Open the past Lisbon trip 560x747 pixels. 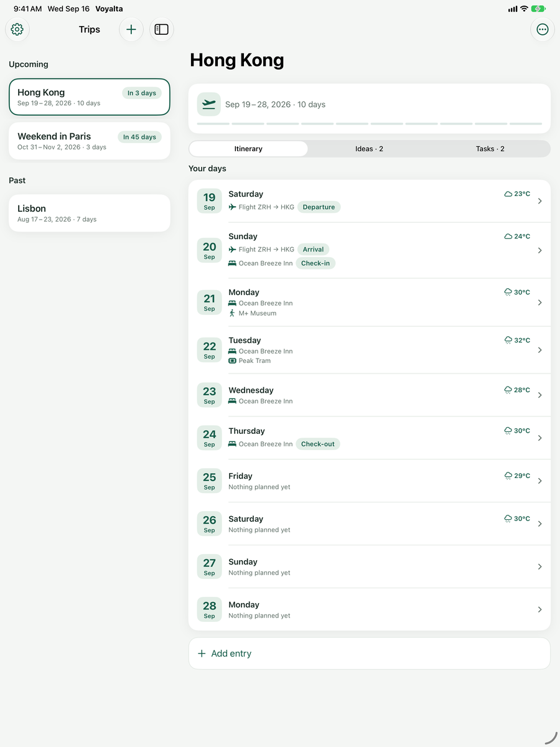coord(90,213)
